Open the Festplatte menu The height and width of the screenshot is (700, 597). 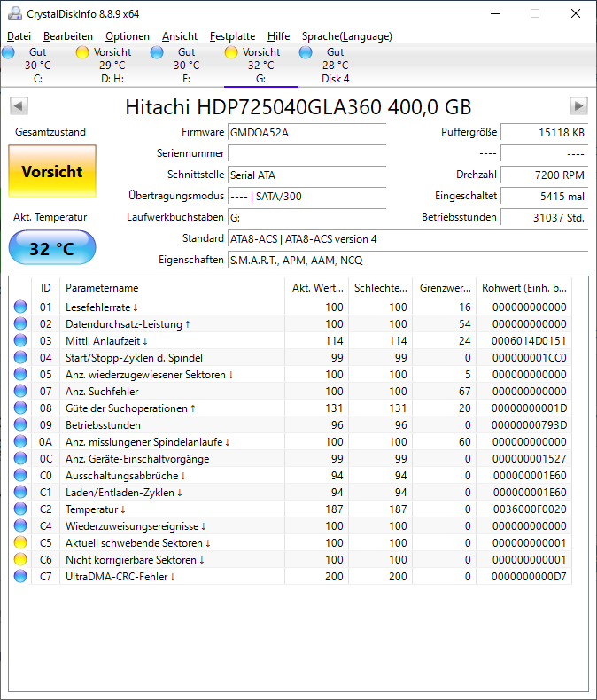(232, 36)
